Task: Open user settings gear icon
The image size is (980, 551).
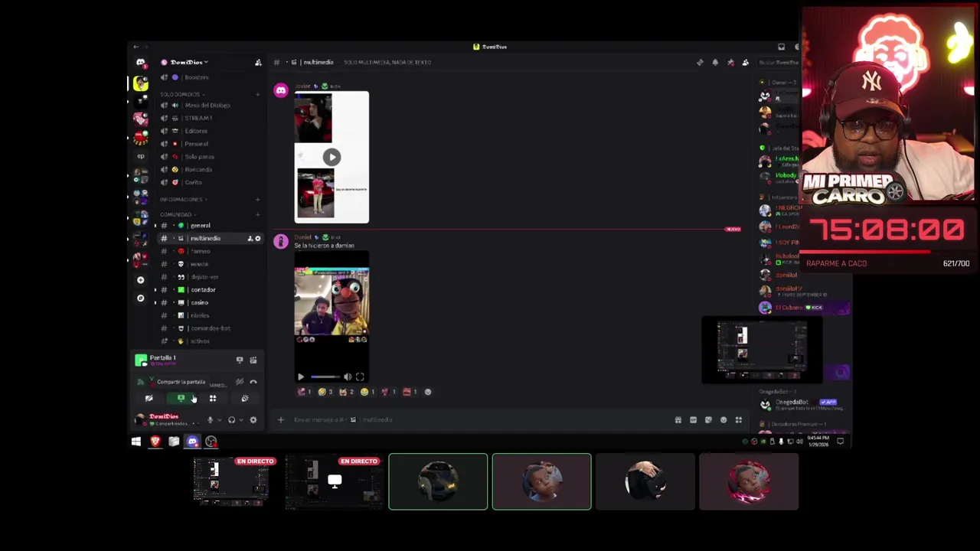Action: click(x=253, y=419)
